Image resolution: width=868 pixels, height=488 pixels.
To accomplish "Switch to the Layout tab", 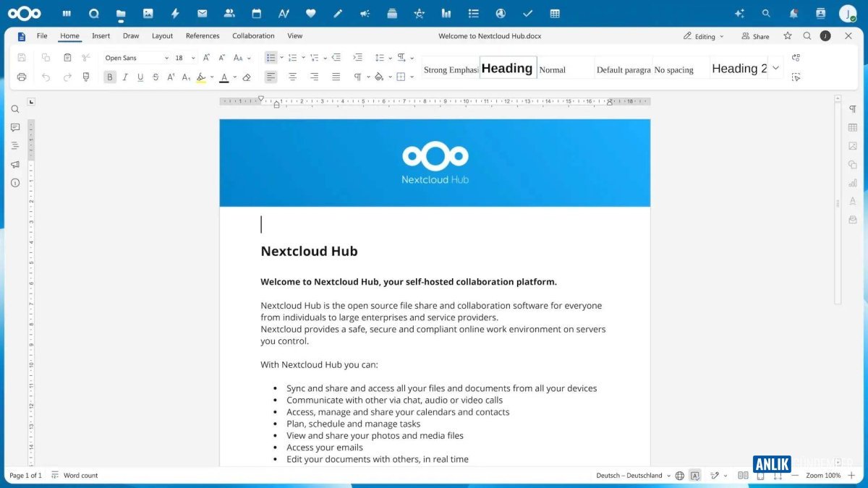I will [162, 35].
